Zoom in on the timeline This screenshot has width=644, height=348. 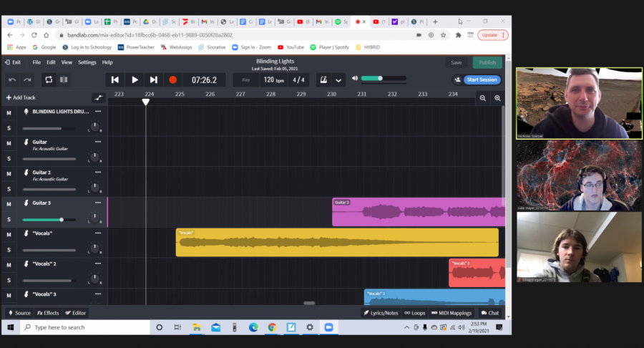[497, 98]
